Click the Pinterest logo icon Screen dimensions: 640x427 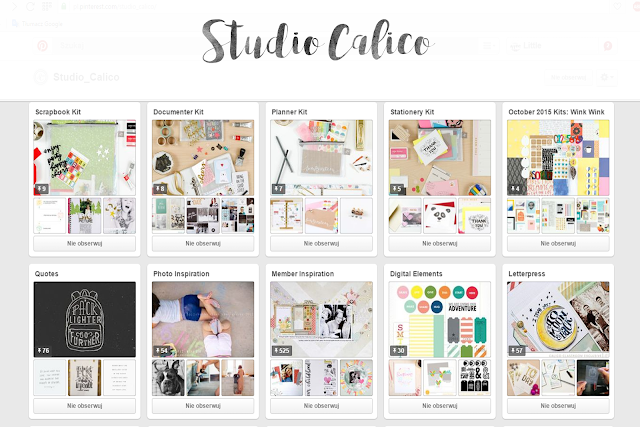(x=42, y=46)
